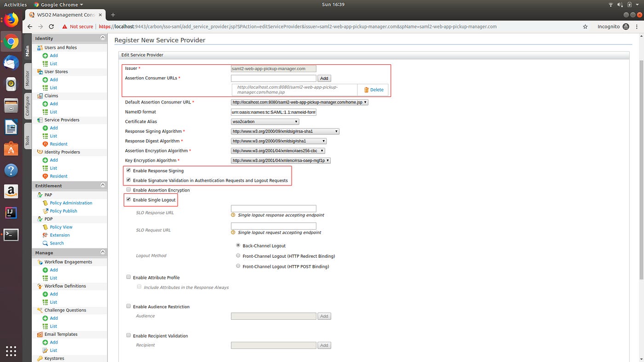Select Back-Channel Logout radio button
The image size is (644, 362).
(238, 245)
